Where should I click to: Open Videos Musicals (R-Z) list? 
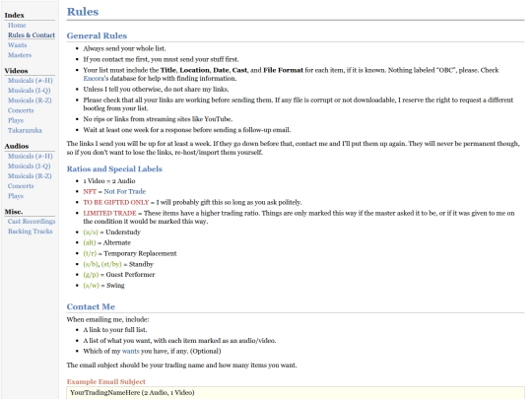[x=30, y=100]
